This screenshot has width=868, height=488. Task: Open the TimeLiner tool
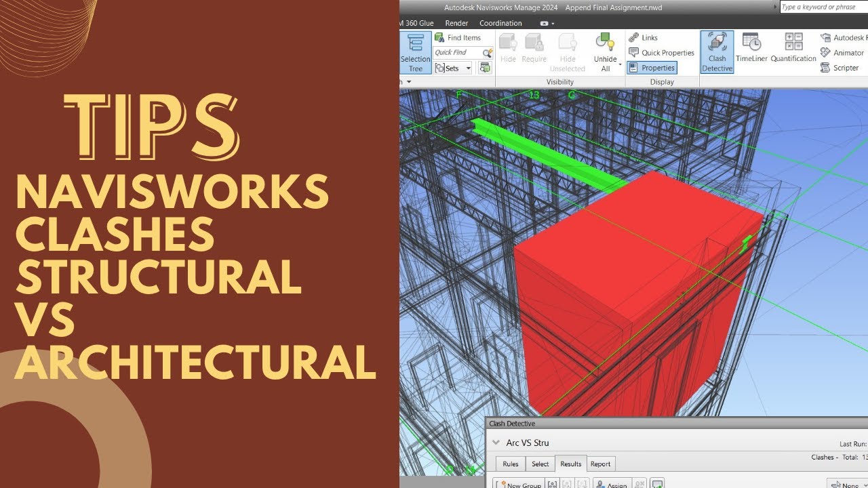(751, 48)
